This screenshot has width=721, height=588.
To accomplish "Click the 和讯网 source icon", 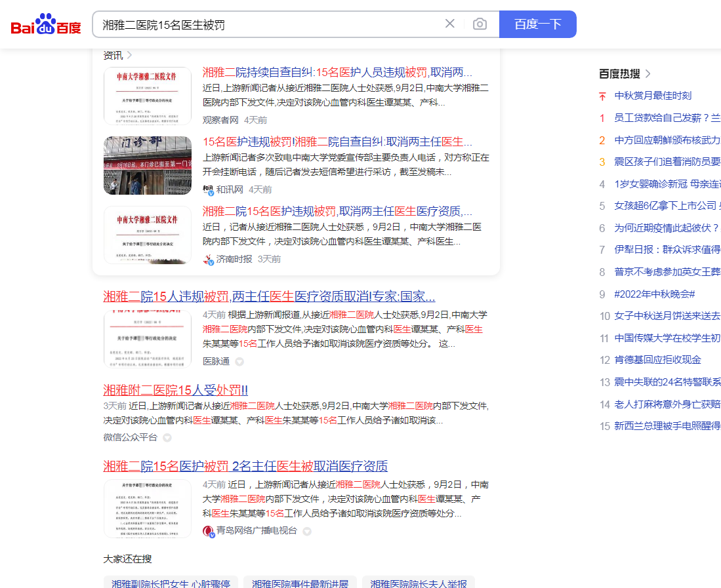I will (209, 189).
